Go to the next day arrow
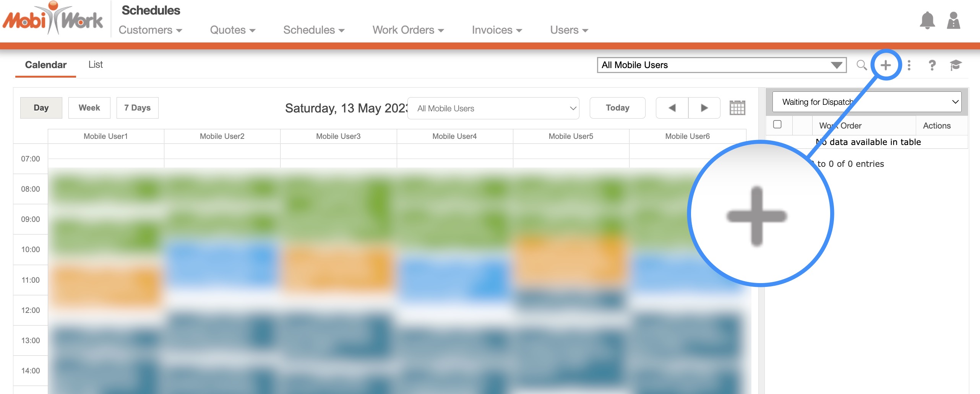 [x=704, y=108]
